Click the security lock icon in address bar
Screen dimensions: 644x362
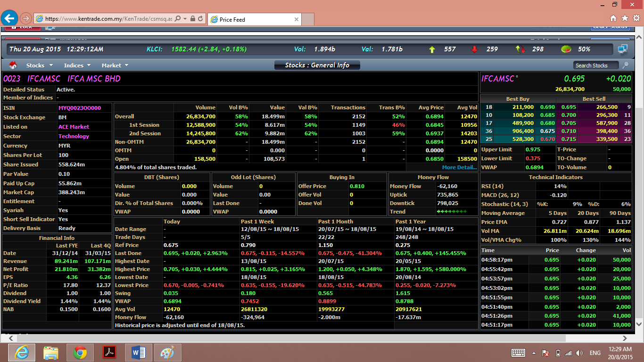coord(192,19)
